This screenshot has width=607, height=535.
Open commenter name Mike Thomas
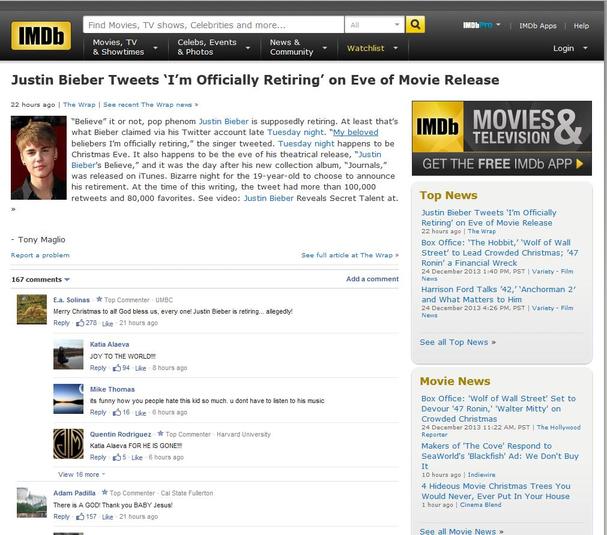[x=112, y=389]
